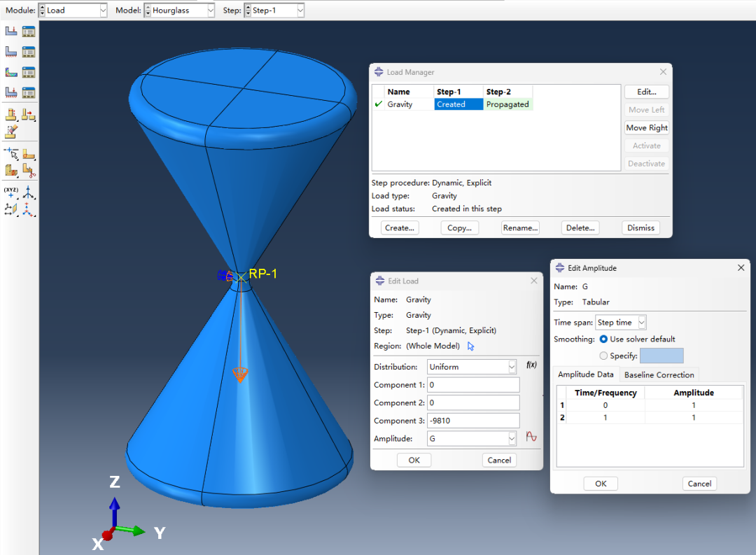Select the Gravity load name row
Image resolution: width=756 pixels, height=555 pixels.
[409, 104]
